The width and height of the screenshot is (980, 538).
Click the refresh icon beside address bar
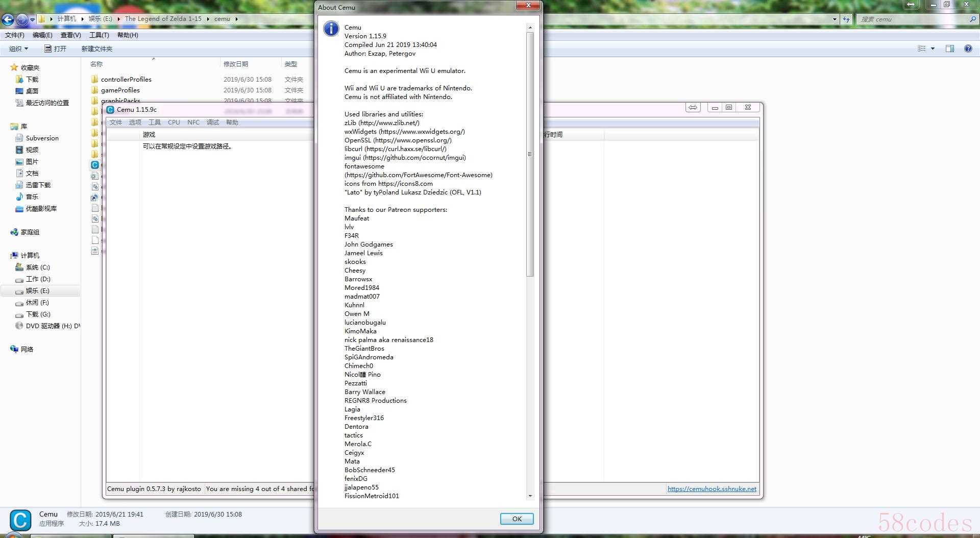point(846,19)
